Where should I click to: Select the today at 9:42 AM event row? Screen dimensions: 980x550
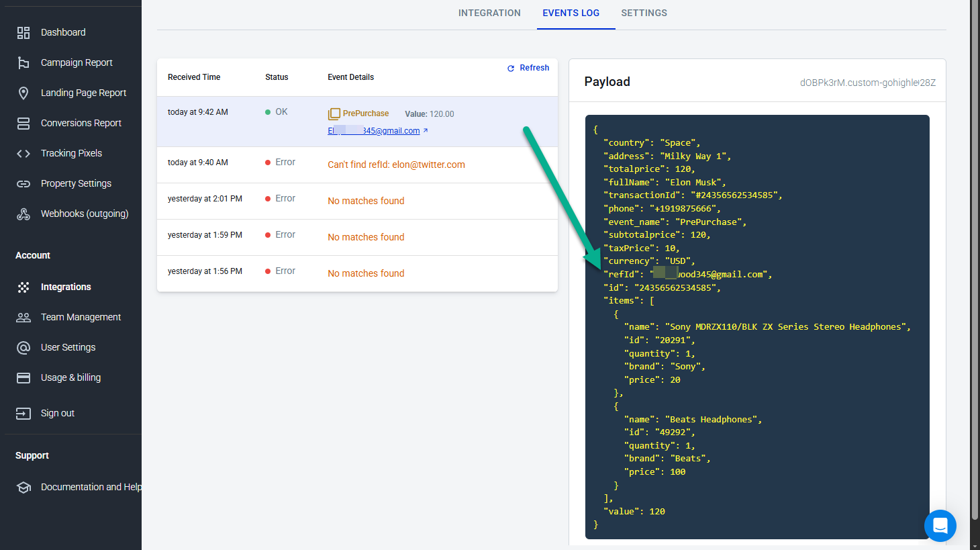[x=357, y=122]
